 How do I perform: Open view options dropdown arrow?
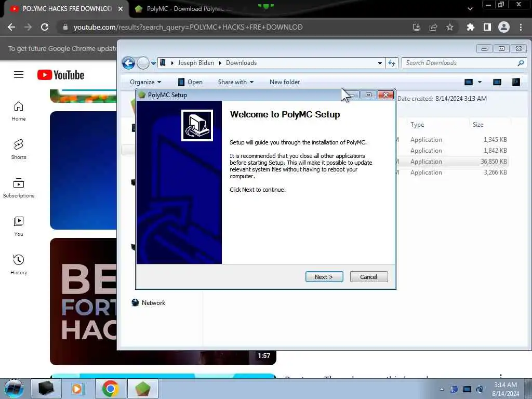480,82
